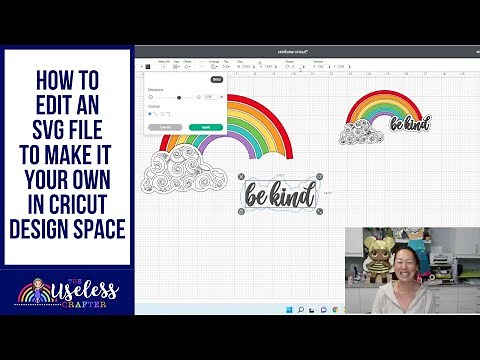This screenshot has height=360, width=480.
Task: Click the Size height input field
Action: [268, 67]
